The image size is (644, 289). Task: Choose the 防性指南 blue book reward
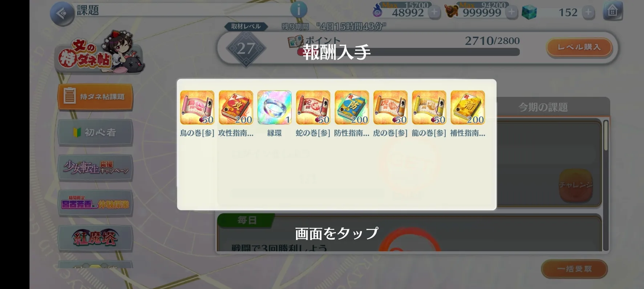pyautogui.click(x=352, y=107)
